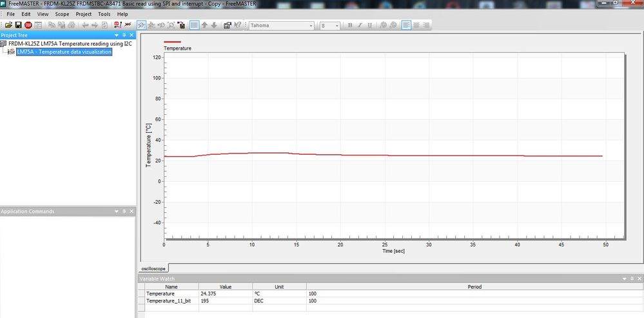The width and height of the screenshot is (644, 318).
Task: Open Project Tree panel dropdown arrow
Action: click(117, 35)
